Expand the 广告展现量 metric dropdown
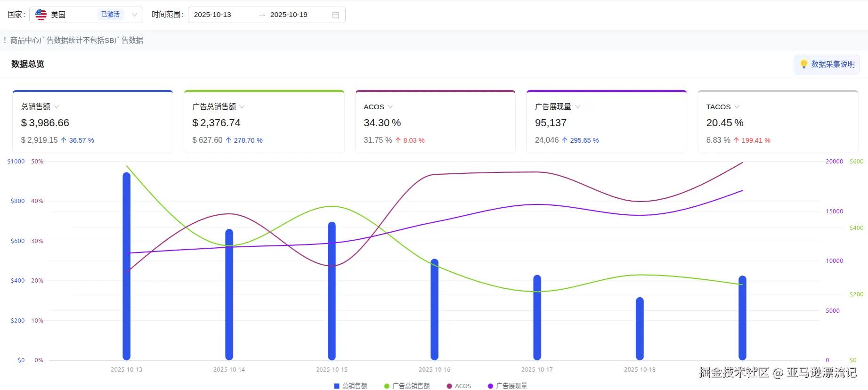This screenshot has height=390, width=868. (x=577, y=107)
